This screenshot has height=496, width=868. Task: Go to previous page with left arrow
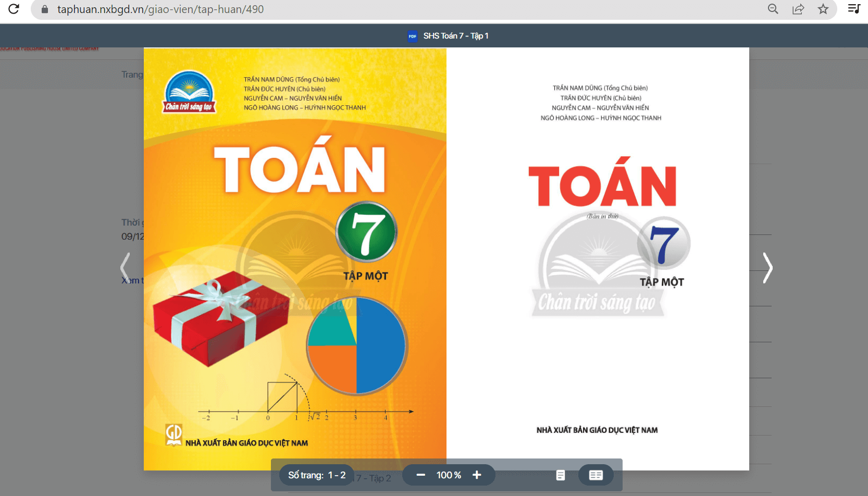(125, 268)
